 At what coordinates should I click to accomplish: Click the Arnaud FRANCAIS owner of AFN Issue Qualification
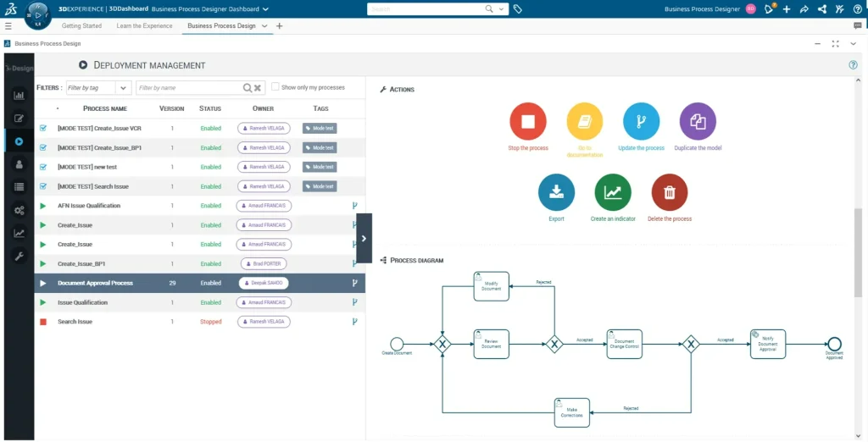coord(264,206)
